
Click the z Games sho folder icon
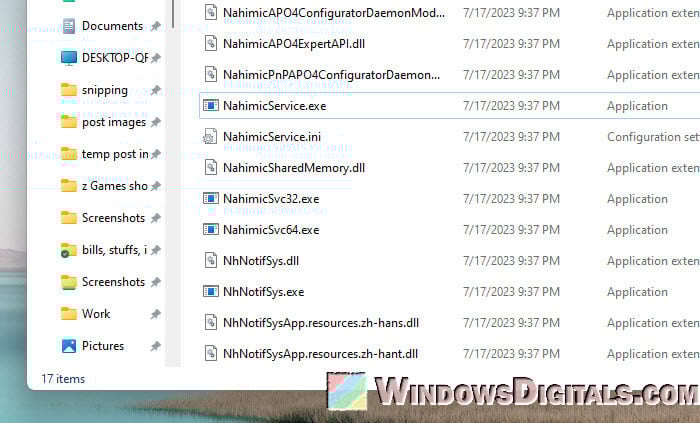coord(68,186)
